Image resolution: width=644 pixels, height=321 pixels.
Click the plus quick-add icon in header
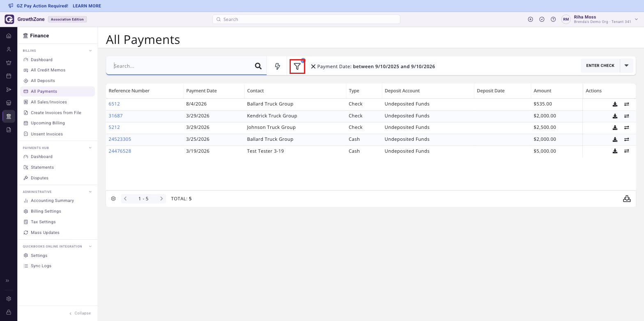pos(530,19)
